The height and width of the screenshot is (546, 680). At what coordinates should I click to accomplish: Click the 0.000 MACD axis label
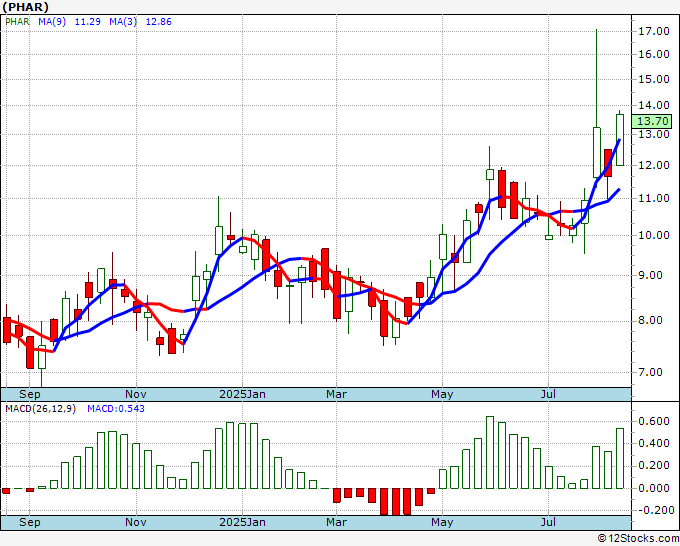pyautogui.click(x=654, y=488)
